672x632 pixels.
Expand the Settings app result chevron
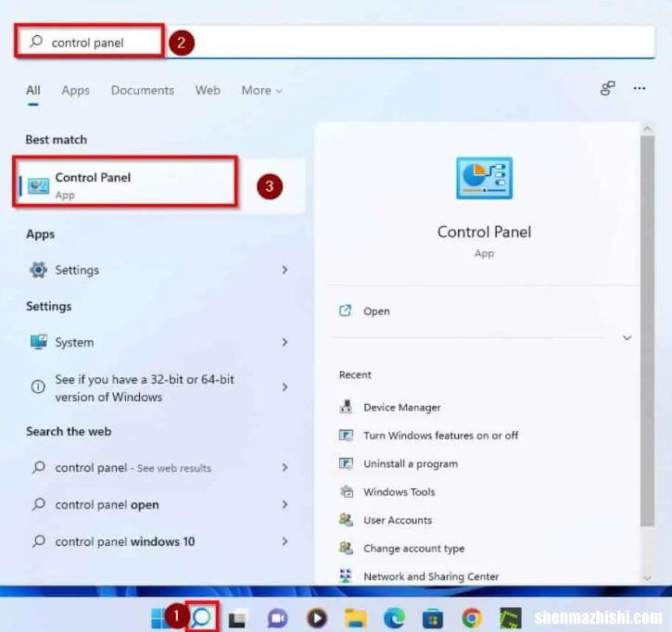click(x=285, y=270)
